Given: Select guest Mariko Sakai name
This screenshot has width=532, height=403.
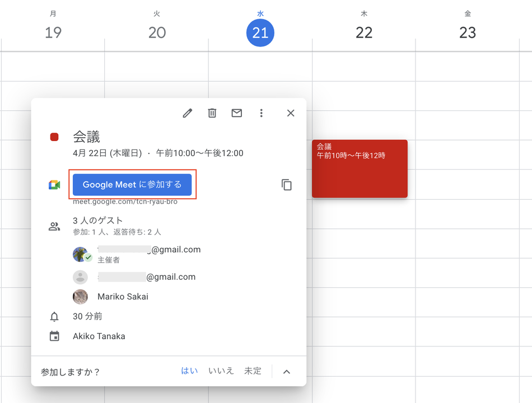Looking at the screenshot, I should [123, 297].
